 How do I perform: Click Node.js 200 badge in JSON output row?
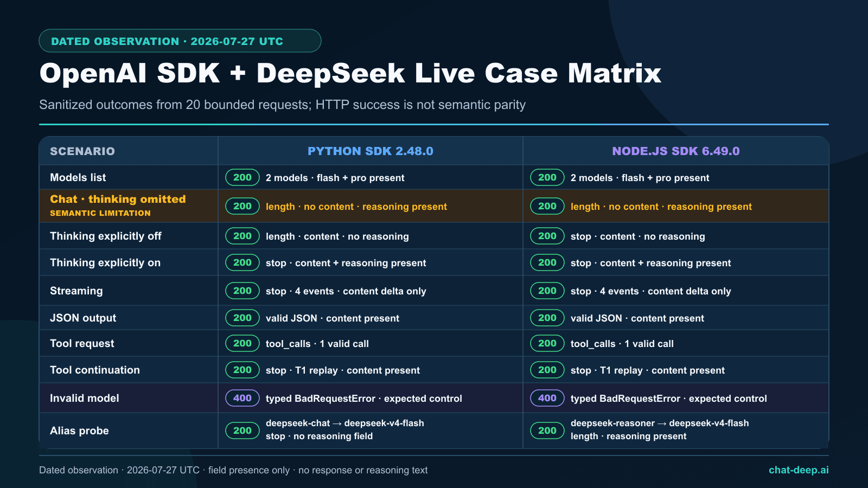[x=547, y=318]
